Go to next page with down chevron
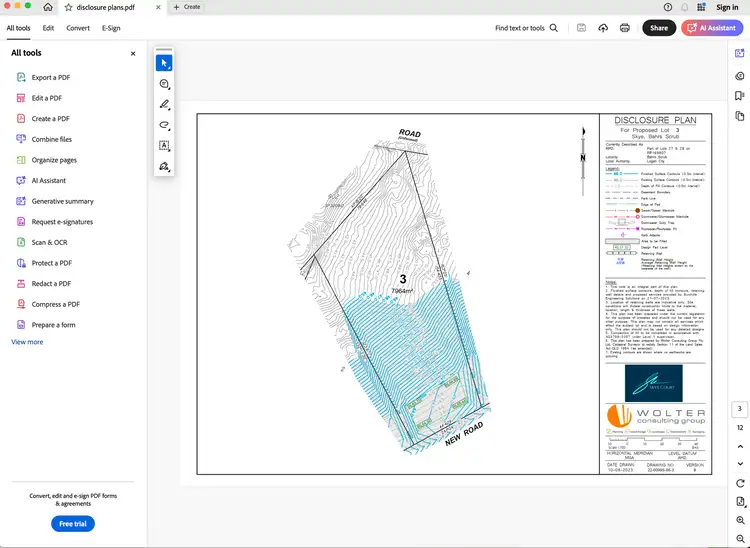 tap(740, 464)
